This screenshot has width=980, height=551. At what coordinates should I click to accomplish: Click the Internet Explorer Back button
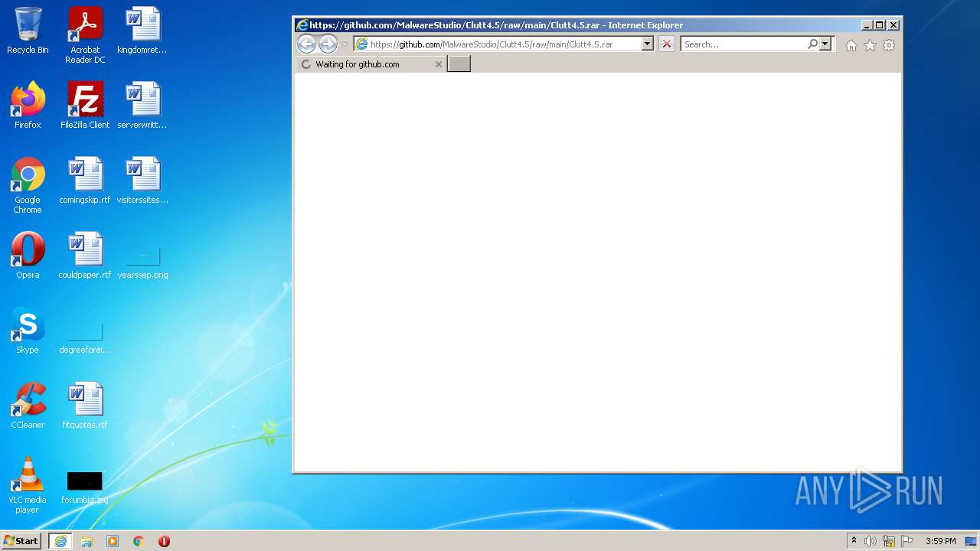306,44
